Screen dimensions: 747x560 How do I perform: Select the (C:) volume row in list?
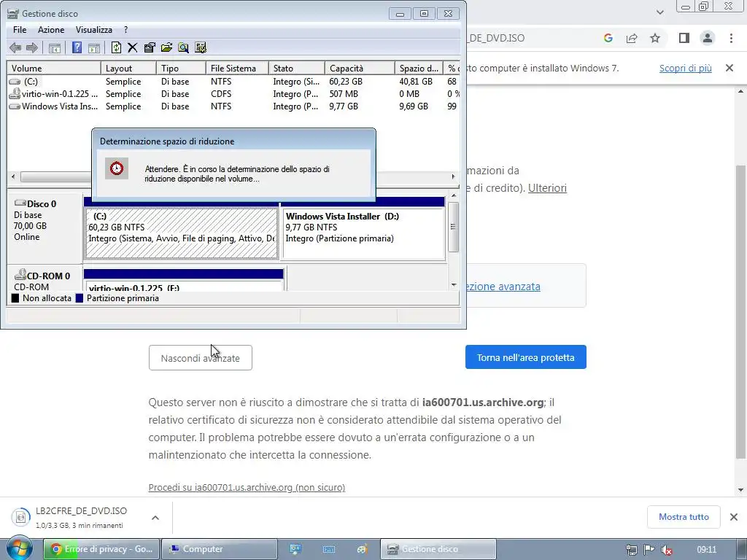(233, 82)
